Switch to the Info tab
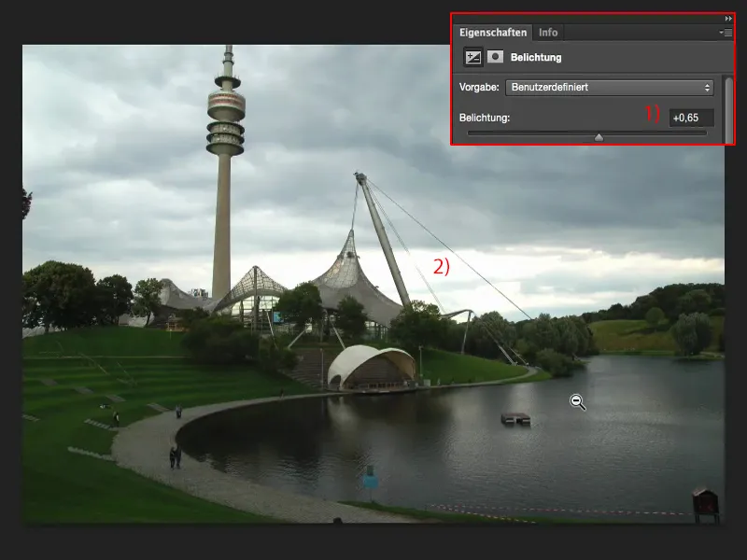This screenshot has height=560, width=747. pyautogui.click(x=548, y=33)
